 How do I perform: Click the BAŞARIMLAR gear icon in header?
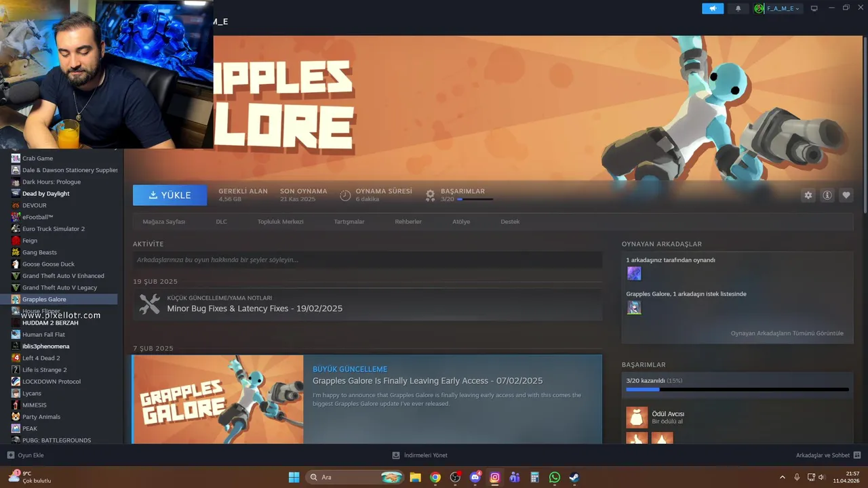tap(430, 195)
